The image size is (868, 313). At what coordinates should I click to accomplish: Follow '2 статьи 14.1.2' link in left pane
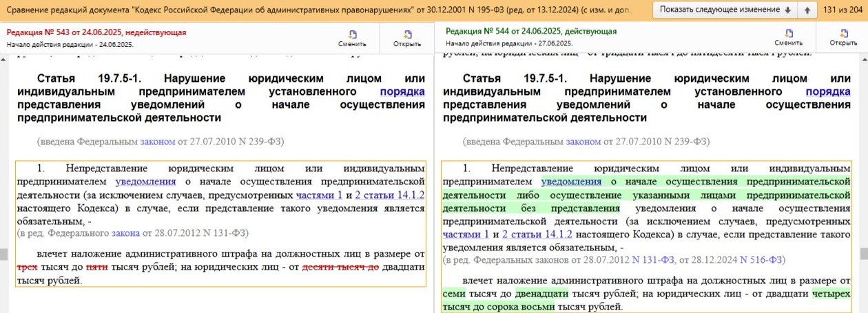(389, 195)
